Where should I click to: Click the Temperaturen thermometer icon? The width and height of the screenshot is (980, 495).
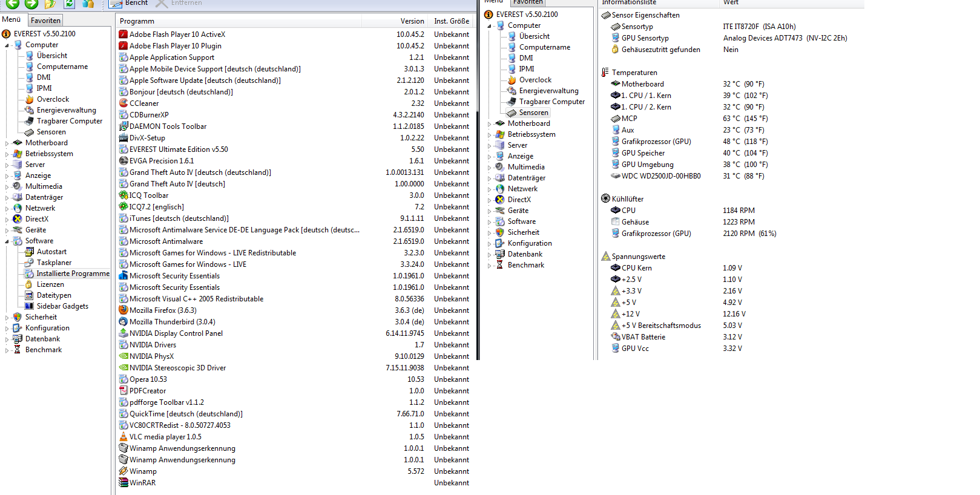[x=605, y=73]
